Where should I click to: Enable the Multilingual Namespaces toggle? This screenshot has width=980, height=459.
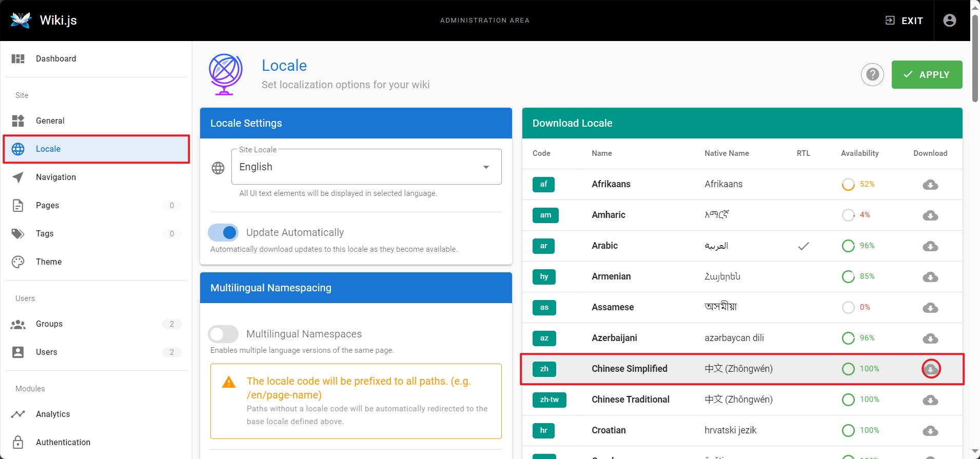pyautogui.click(x=224, y=334)
